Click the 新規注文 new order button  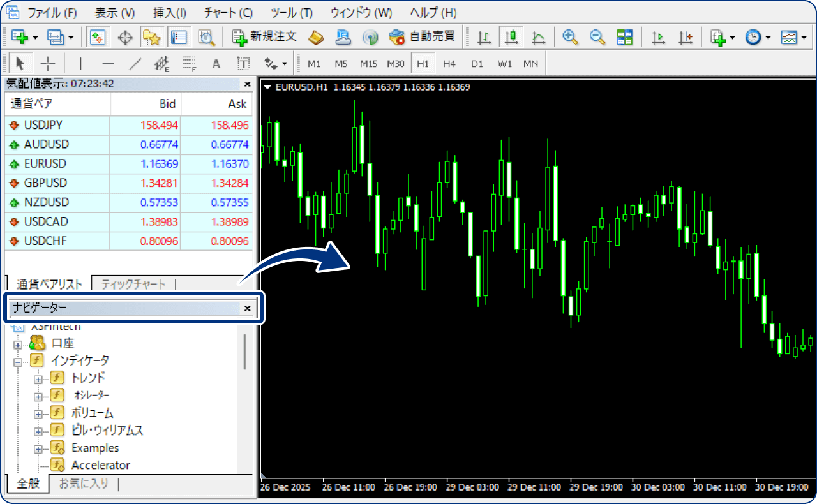coord(264,37)
